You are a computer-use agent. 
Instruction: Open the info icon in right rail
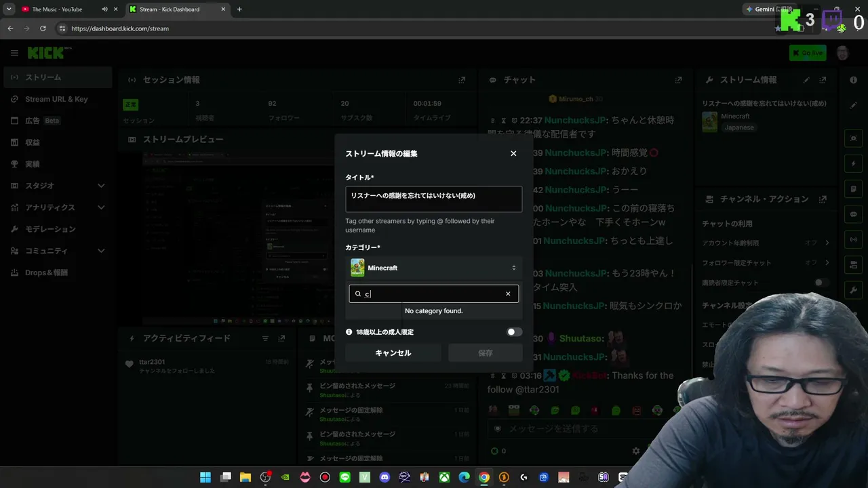click(854, 80)
